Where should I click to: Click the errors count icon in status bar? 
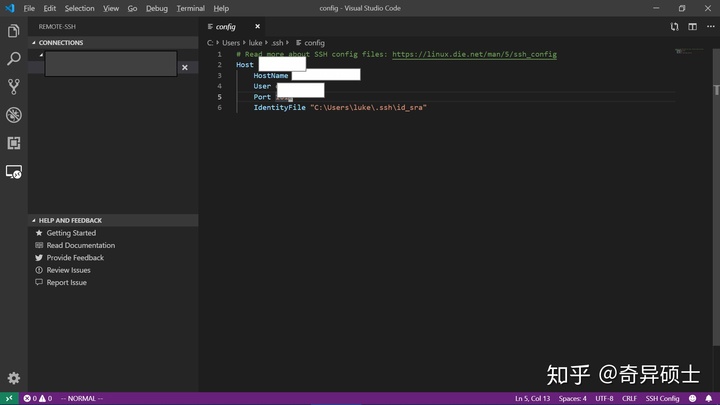30,398
